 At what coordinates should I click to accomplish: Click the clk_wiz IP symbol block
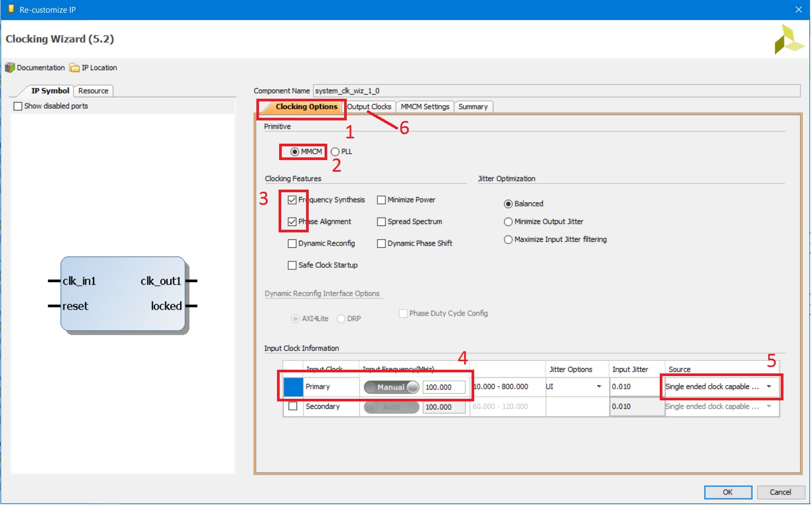tap(123, 294)
